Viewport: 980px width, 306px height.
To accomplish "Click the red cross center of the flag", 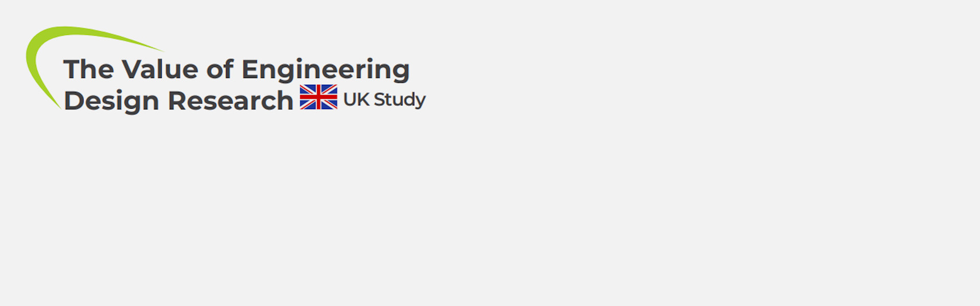I will 318,97.
